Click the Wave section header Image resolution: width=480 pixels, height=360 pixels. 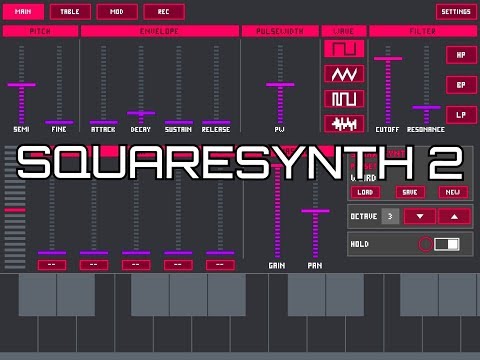(344, 31)
